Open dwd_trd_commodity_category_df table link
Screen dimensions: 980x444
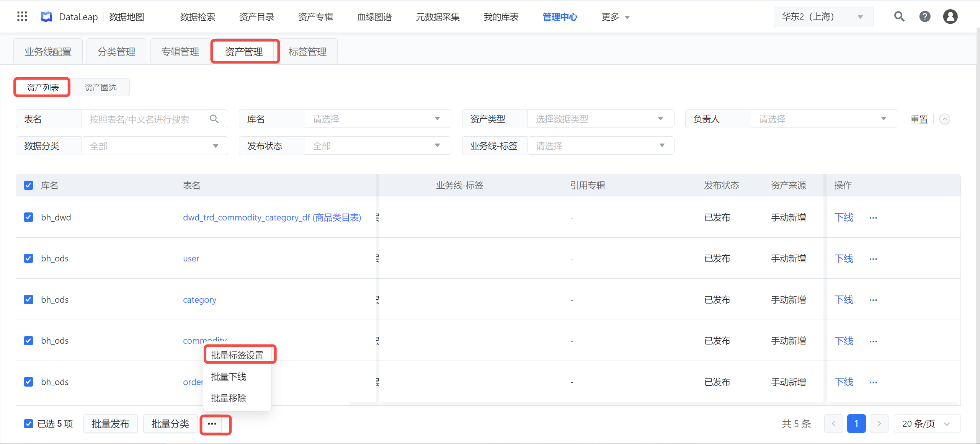click(x=272, y=217)
